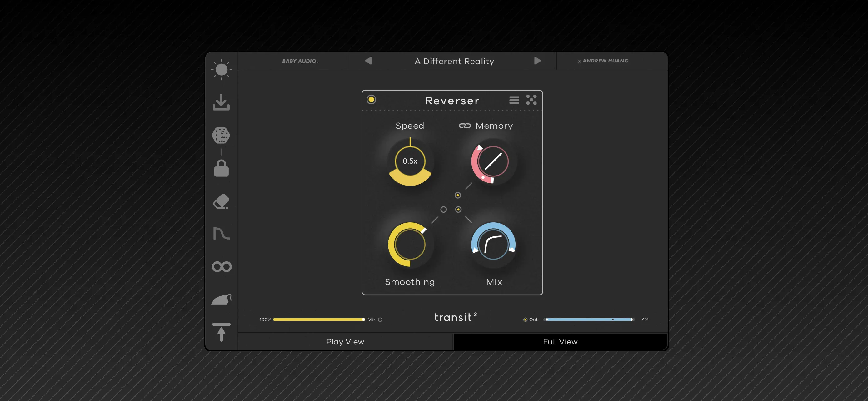868x401 pixels.
Task: Click the lock icon in the sidebar
Action: (x=222, y=168)
